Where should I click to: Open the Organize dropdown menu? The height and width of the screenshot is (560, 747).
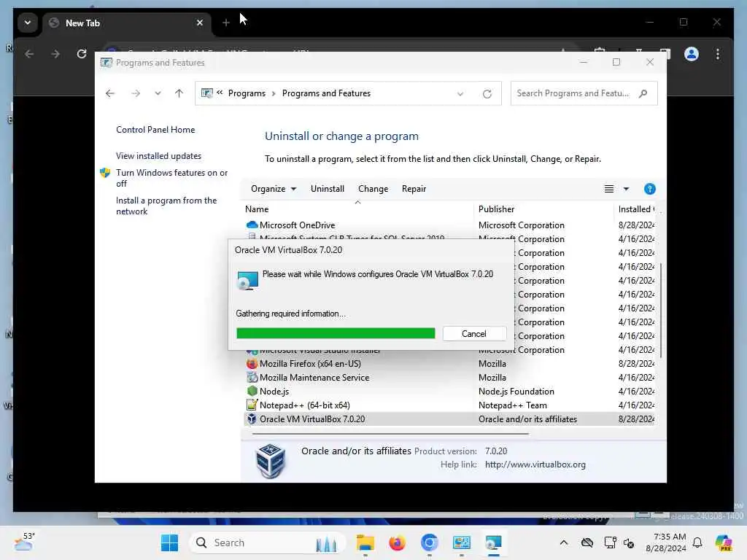[x=274, y=189]
